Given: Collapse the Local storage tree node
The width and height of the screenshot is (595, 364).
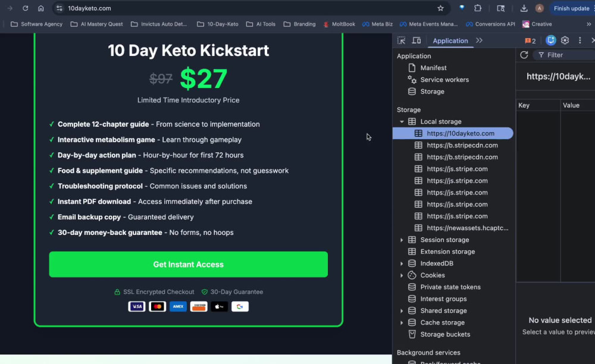Looking at the screenshot, I should coord(402,122).
